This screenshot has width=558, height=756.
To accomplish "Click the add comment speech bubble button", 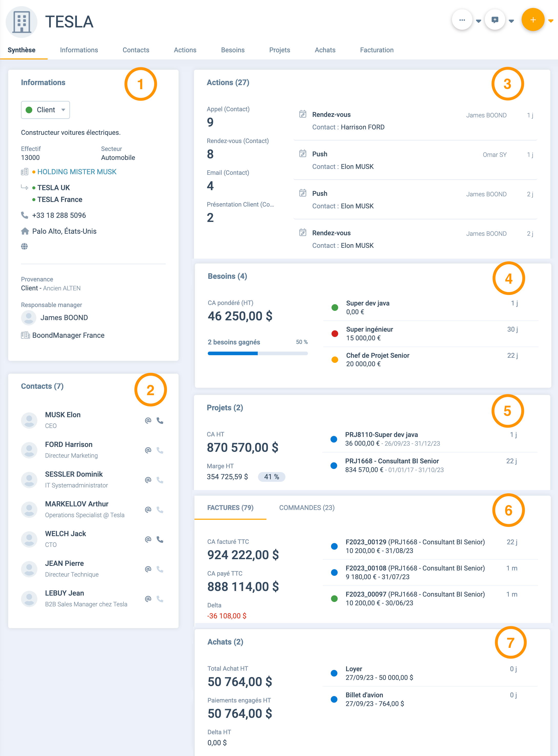I will (495, 20).
